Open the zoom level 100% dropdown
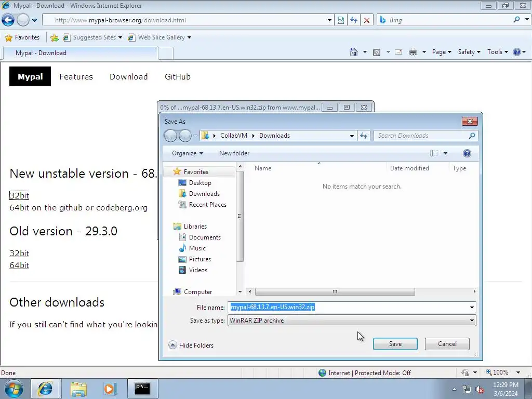 coord(518,373)
